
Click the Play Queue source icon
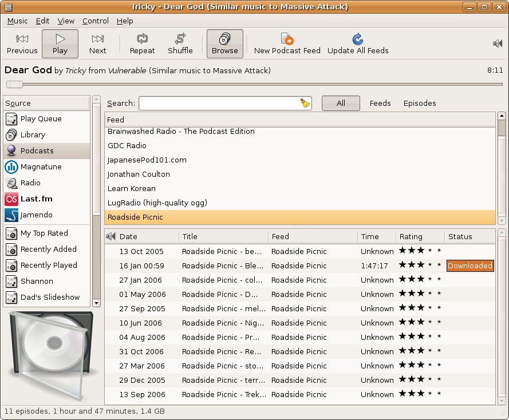click(x=11, y=119)
